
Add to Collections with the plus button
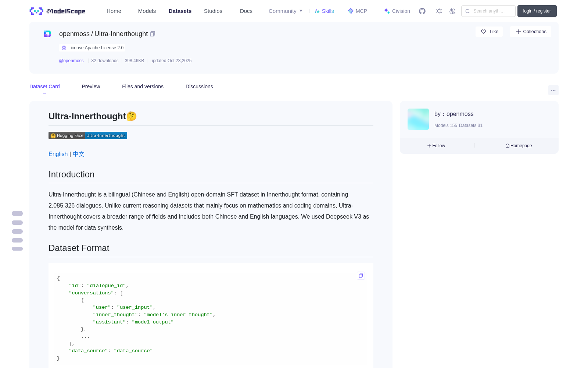(531, 32)
